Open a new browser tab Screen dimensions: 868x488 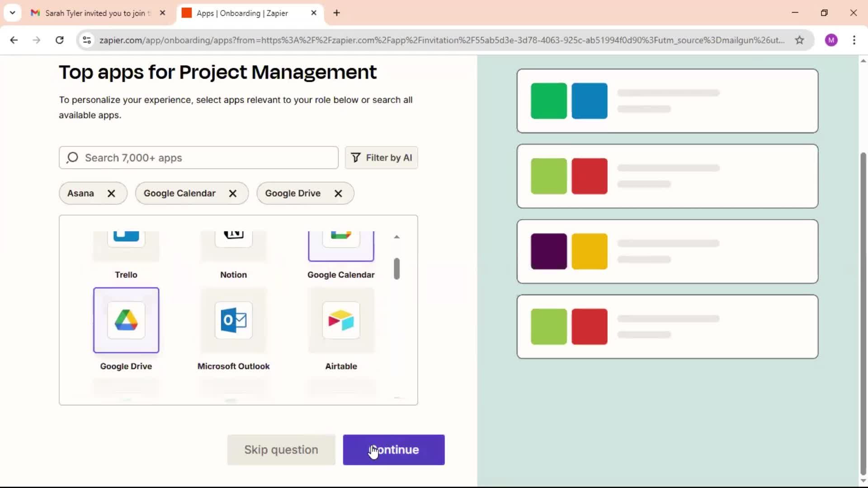coord(336,13)
